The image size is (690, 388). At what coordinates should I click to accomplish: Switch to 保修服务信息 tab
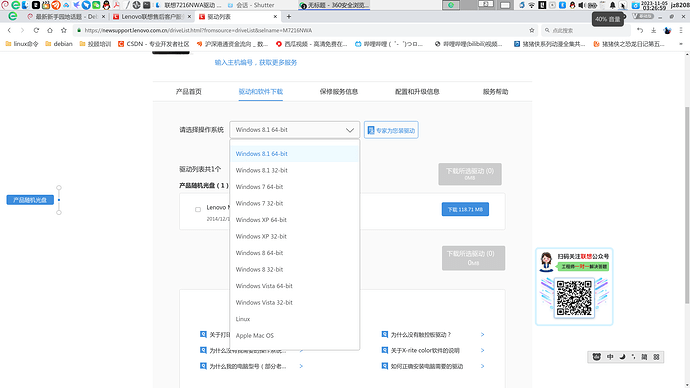pos(339,92)
